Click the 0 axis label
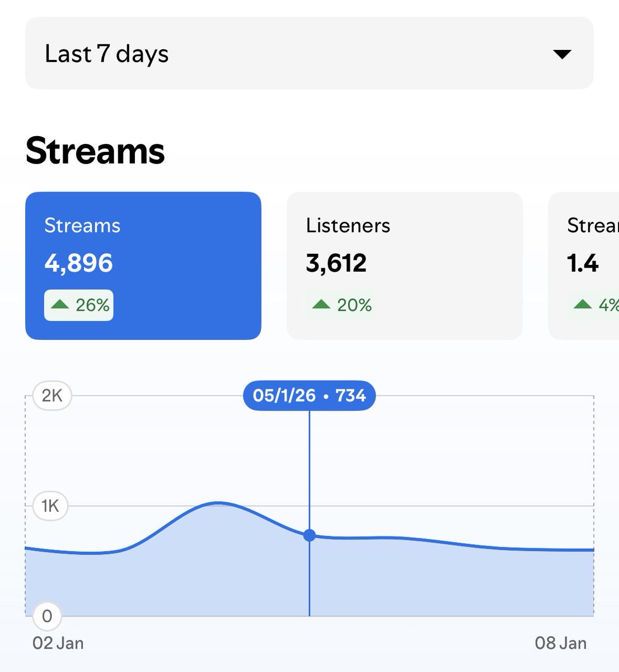This screenshot has width=619, height=672. (47, 616)
